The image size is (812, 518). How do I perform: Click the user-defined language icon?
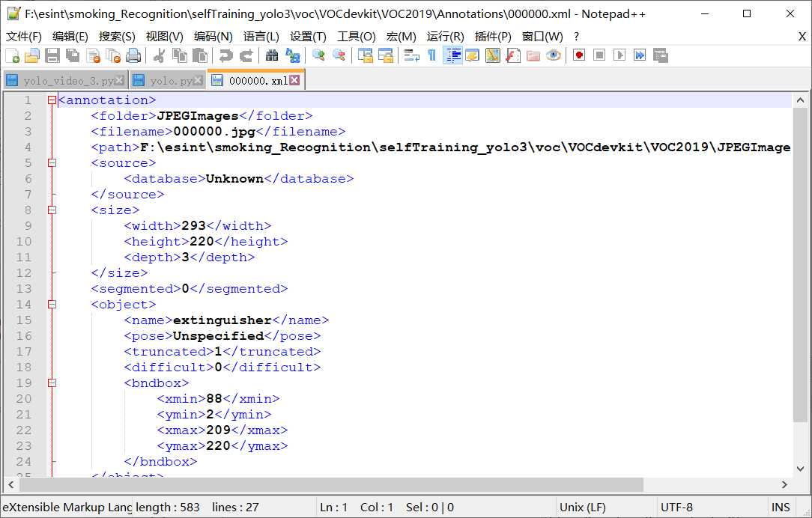[x=472, y=55]
